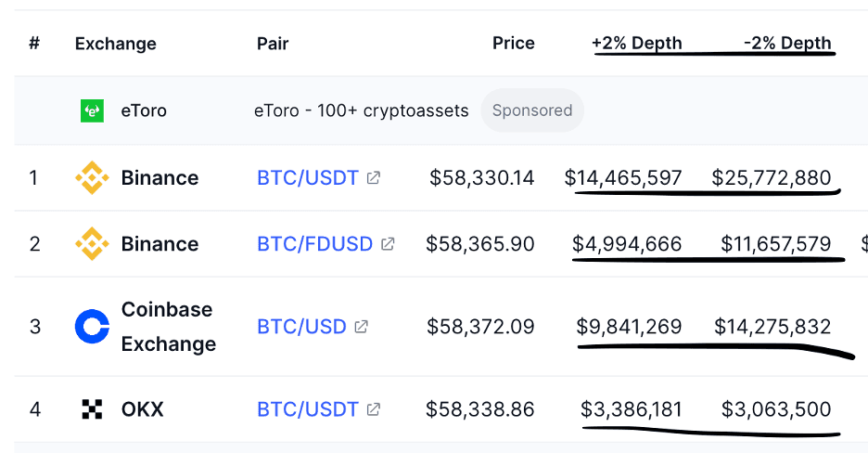
Task: Click the eToro sponsored ad text
Action: tap(362, 110)
